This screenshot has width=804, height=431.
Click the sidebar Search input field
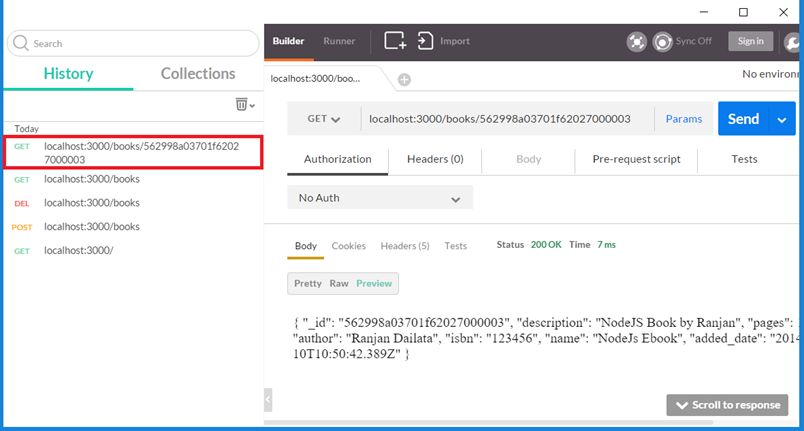click(133, 43)
